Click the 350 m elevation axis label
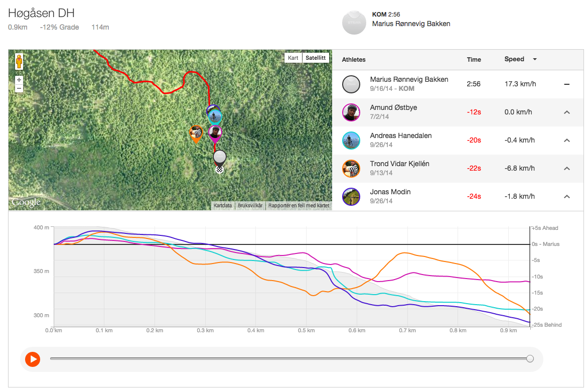The width and height of the screenshot is (587, 392). (41, 271)
